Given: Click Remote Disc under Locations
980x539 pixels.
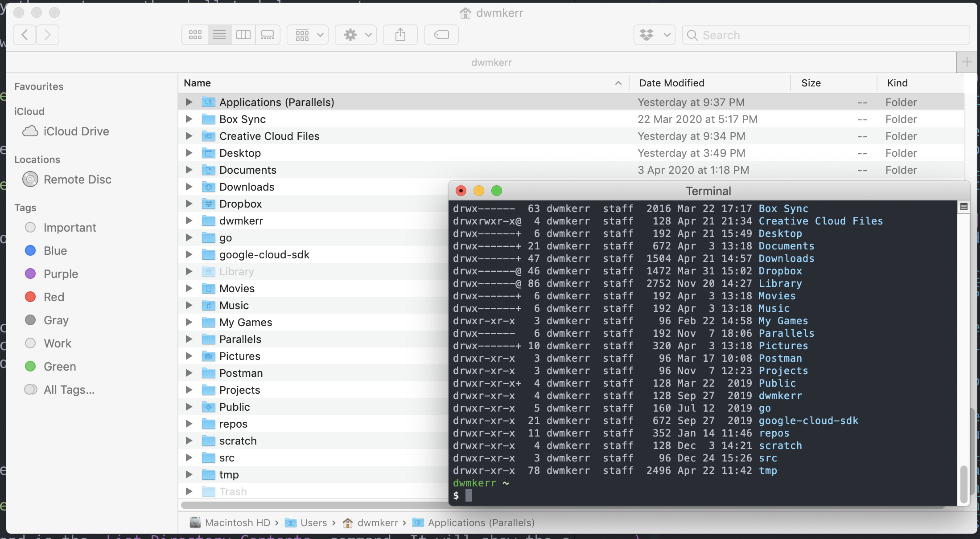Looking at the screenshot, I should pos(77,179).
